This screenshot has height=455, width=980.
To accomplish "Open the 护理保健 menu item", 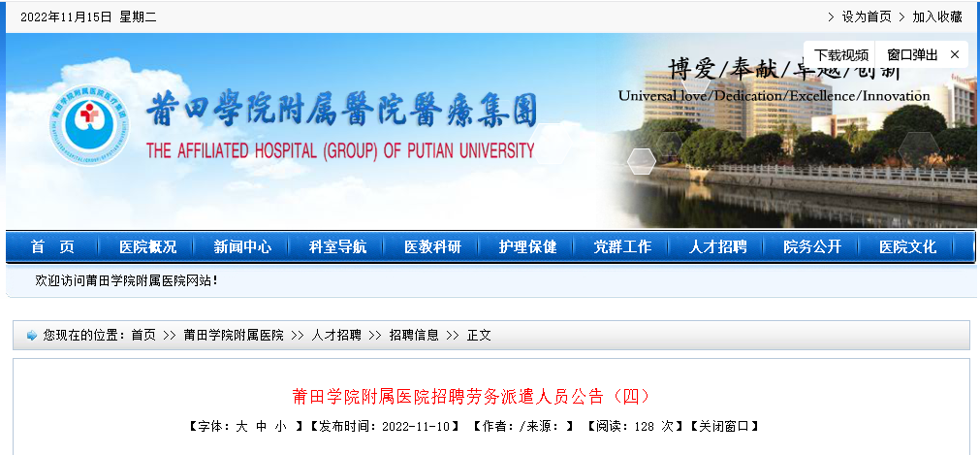I will coord(528,247).
